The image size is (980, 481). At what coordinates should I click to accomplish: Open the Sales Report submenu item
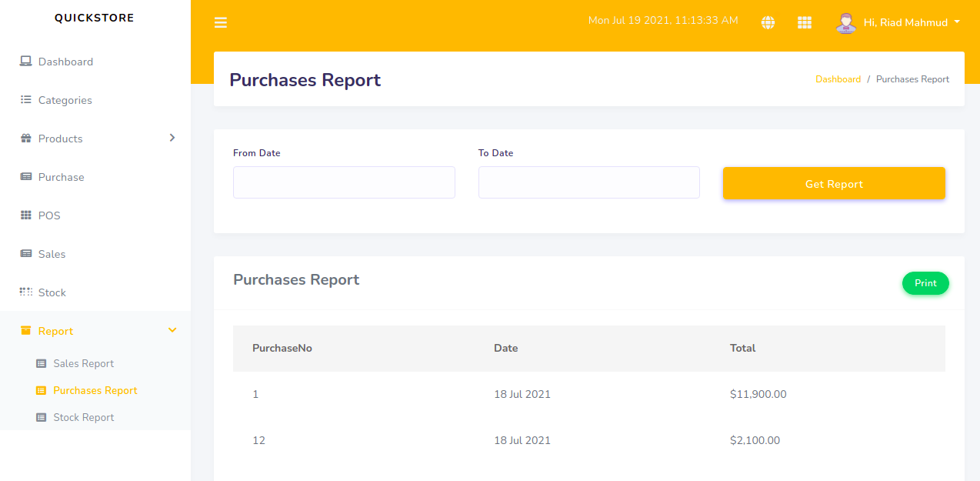tap(83, 363)
